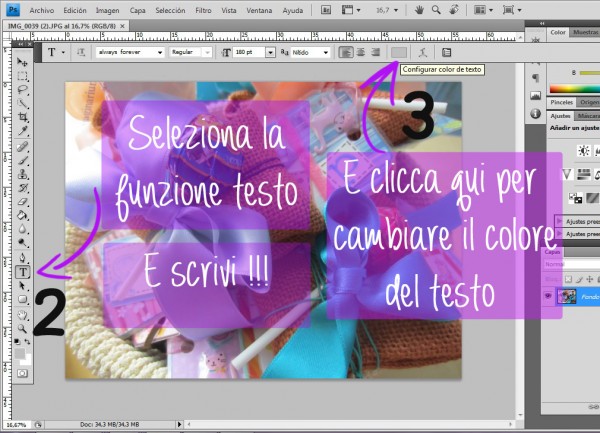Select the Paint Bucket tool

22,215
